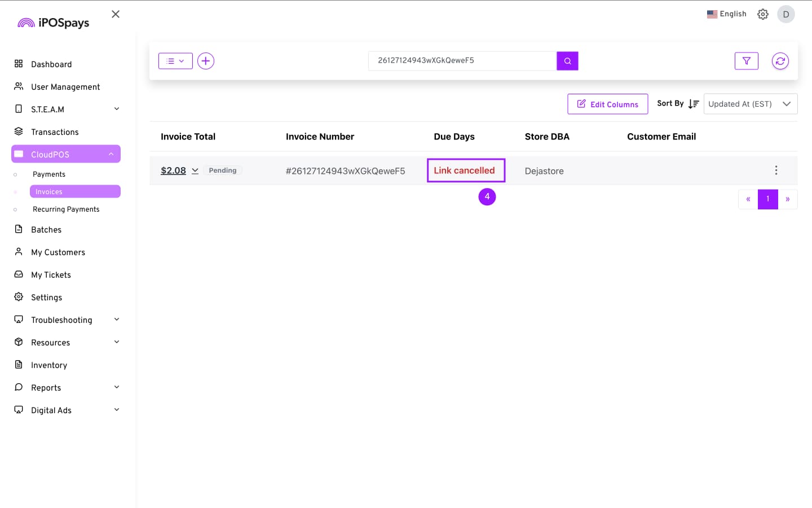
Task: Go to next page in pagination
Action: coord(787,199)
